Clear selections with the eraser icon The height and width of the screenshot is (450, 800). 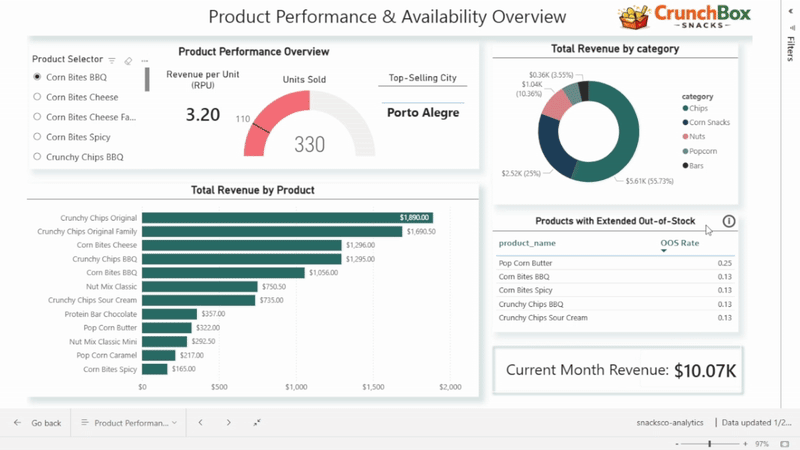pyautogui.click(x=128, y=61)
